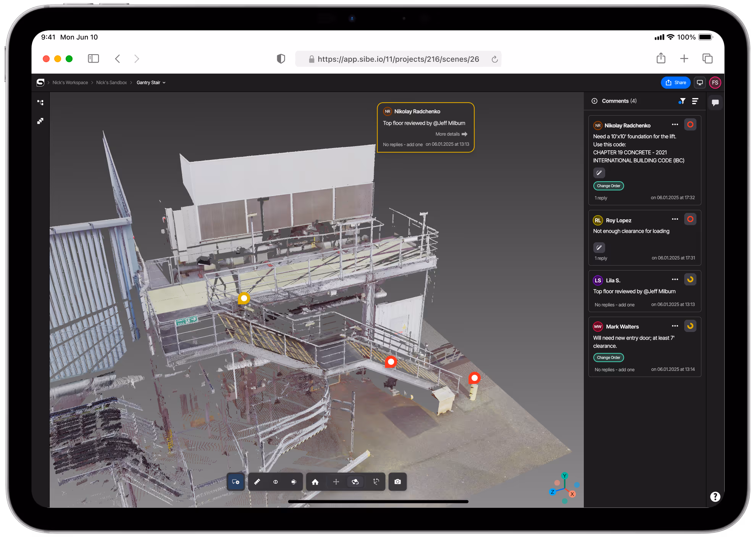Click the reset axis orientation icon
Screen dimensions: 756x538
coord(376,482)
